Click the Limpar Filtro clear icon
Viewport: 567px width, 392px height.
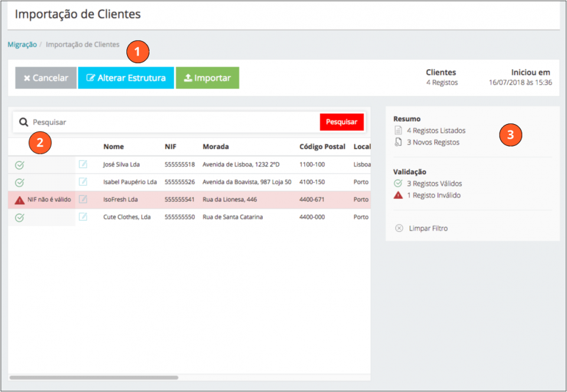point(399,228)
